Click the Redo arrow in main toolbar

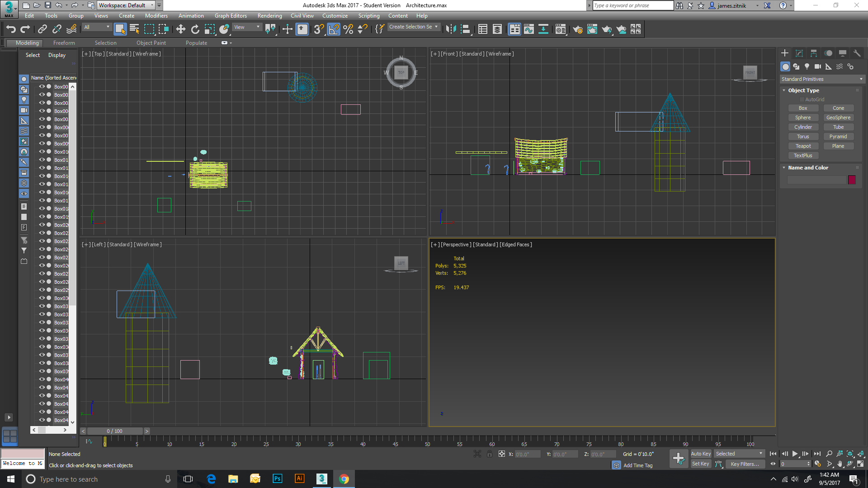click(25, 29)
